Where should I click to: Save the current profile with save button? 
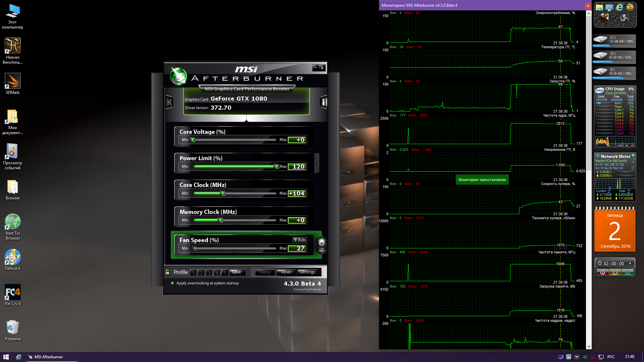click(x=238, y=272)
